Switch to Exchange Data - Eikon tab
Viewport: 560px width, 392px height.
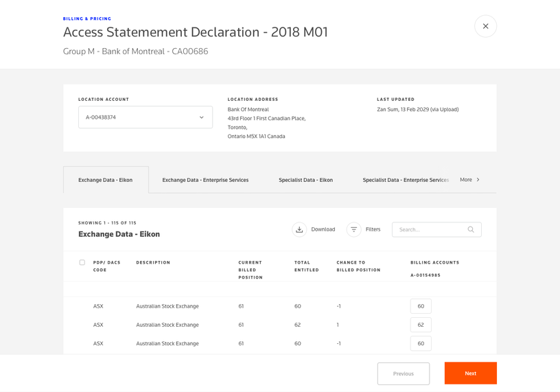[106, 180]
